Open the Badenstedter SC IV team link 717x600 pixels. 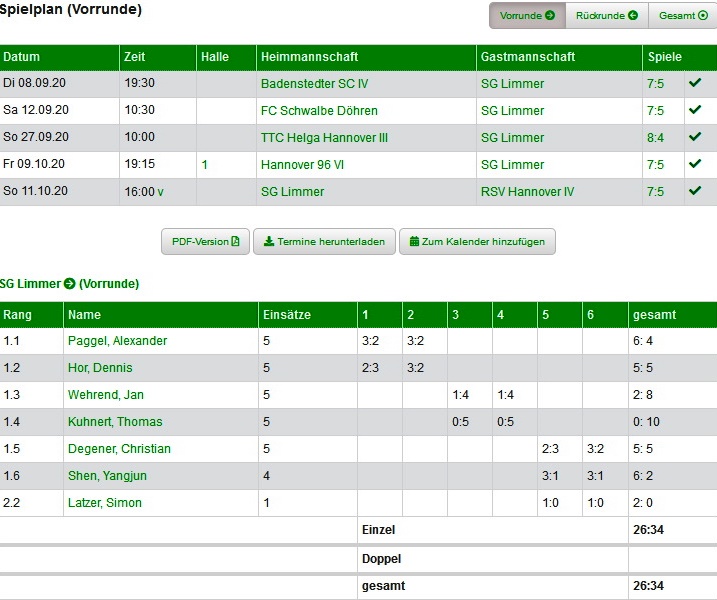pyautogui.click(x=314, y=84)
